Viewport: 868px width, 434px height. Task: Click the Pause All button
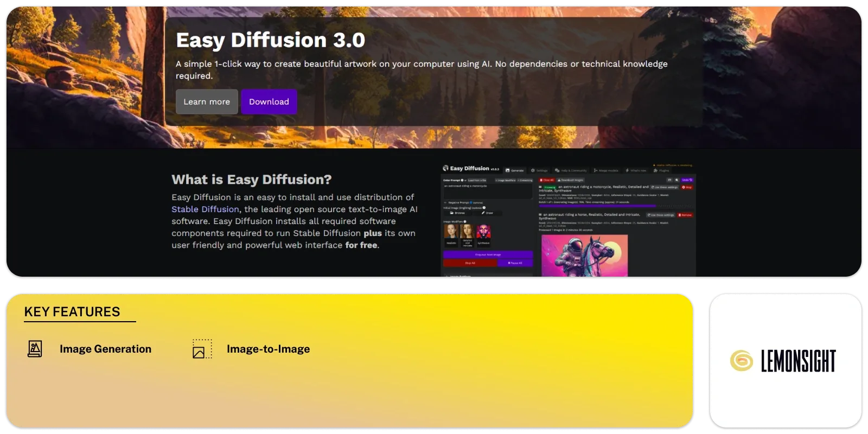pyautogui.click(x=515, y=263)
